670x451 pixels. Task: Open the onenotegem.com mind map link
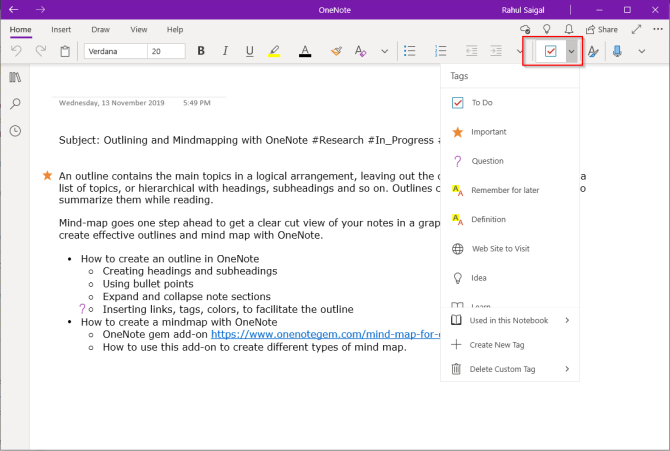coord(326,334)
